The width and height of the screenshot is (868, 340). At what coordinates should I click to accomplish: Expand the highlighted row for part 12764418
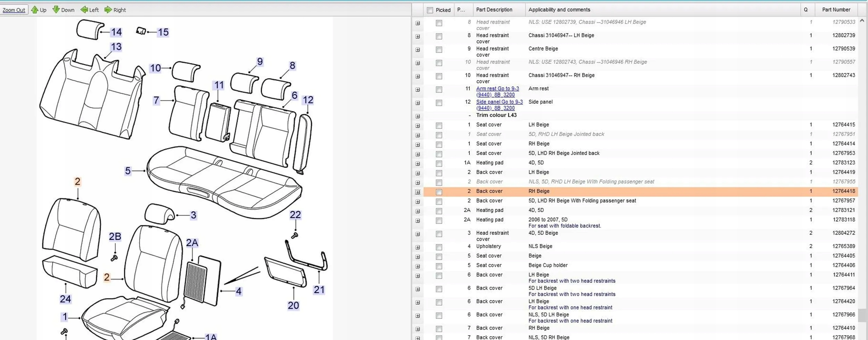pos(418,192)
